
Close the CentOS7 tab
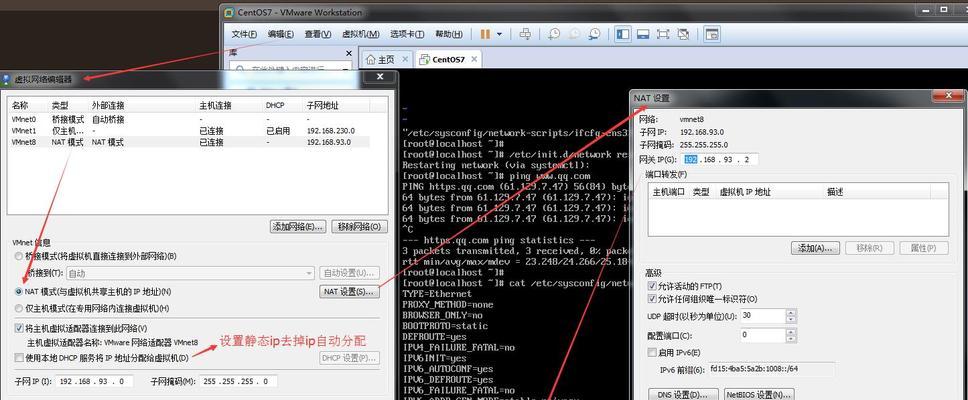click(474, 59)
